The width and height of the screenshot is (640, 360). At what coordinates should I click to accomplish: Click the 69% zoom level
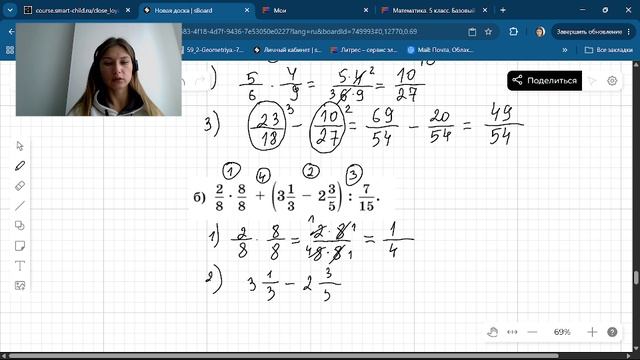tap(562, 332)
